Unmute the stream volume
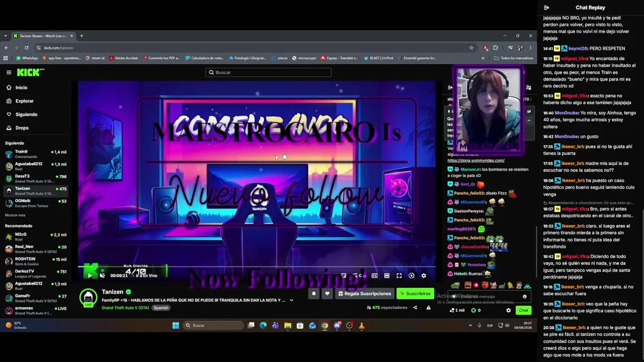This screenshot has height=362, width=644. (102, 276)
